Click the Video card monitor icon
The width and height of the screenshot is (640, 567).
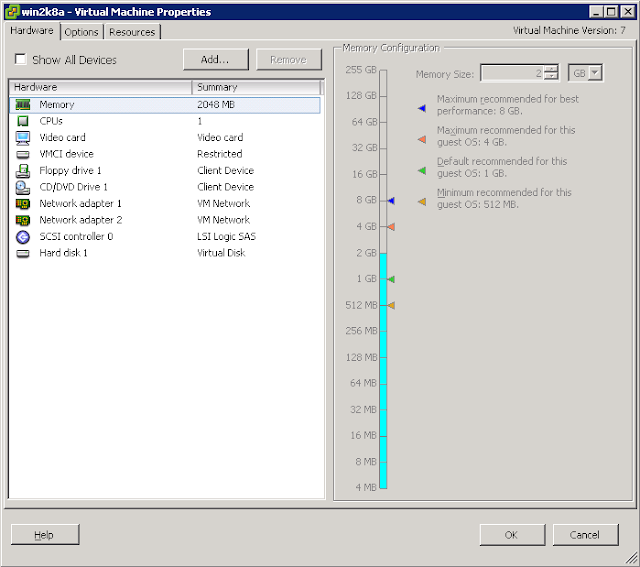(23, 138)
